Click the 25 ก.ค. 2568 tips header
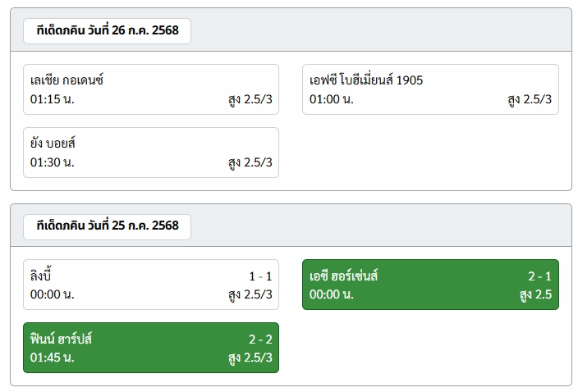Viewport: 578px width, 392px height. point(107,226)
